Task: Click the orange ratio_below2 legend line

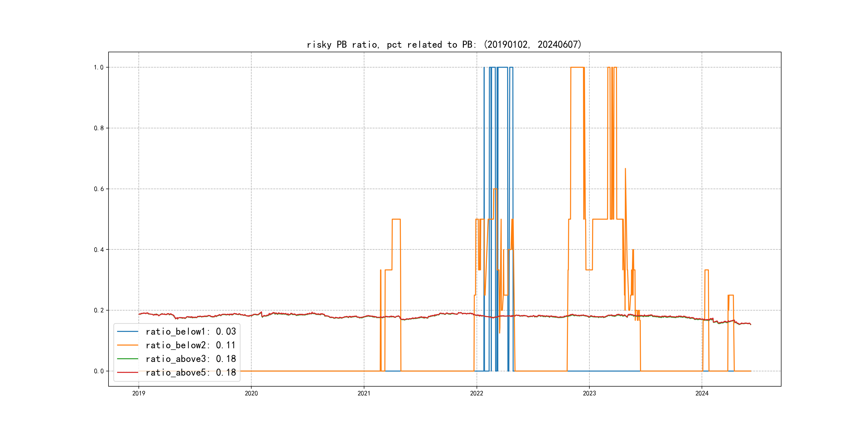Action: (x=127, y=345)
